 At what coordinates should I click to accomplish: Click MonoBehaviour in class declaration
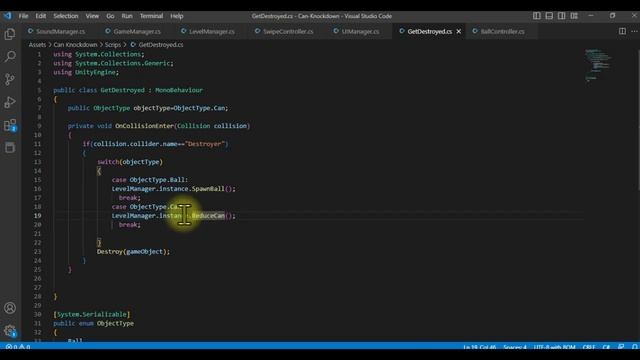(179, 90)
